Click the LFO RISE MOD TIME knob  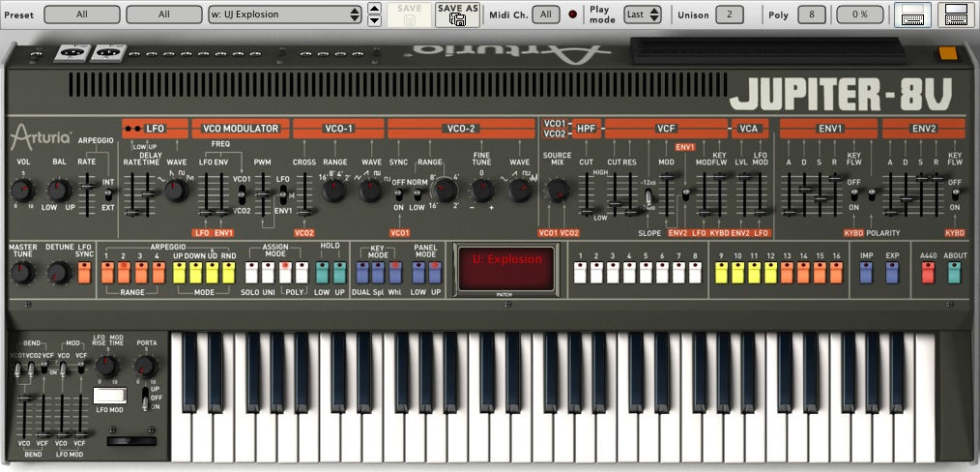[x=107, y=368]
